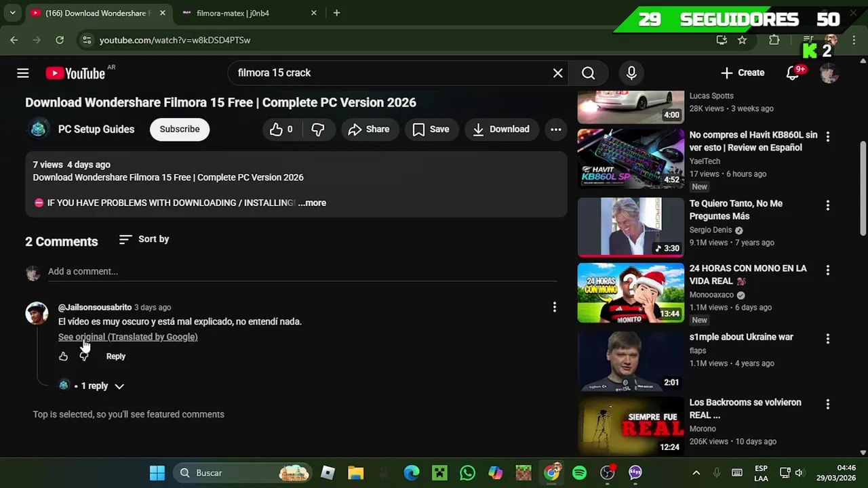Open 24 HORAS CON MONO thumbnail
Viewport: 868px width, 488px height.
tap(631, 293)
